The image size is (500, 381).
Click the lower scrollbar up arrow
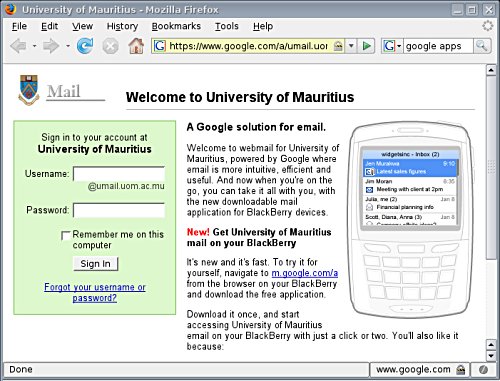(x=491, y=344)
